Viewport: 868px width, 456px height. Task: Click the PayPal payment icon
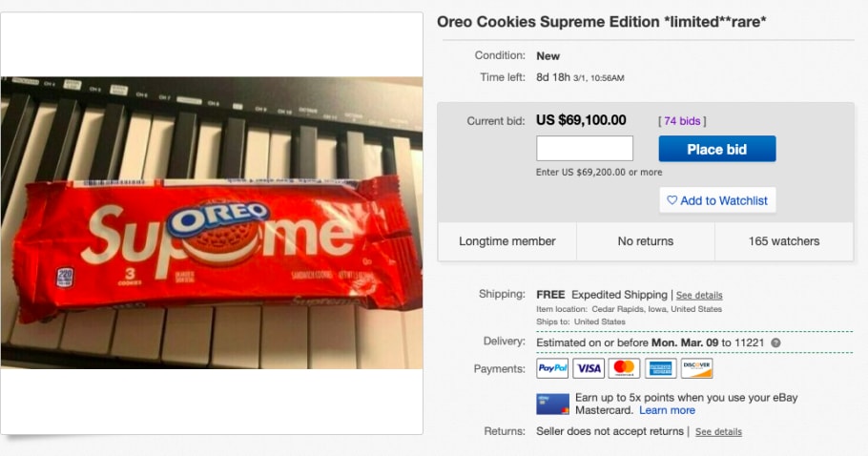[x=552, y=368]
